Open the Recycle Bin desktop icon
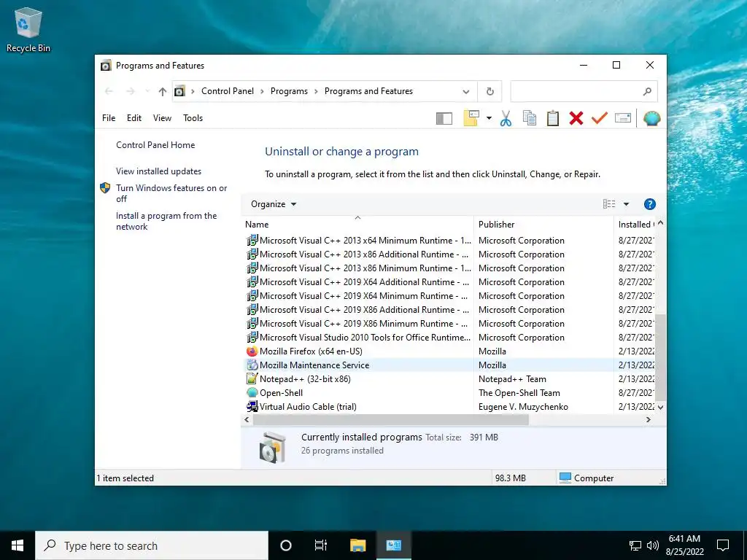The height and width of the screenshot is (560, 747). (28, 29)
